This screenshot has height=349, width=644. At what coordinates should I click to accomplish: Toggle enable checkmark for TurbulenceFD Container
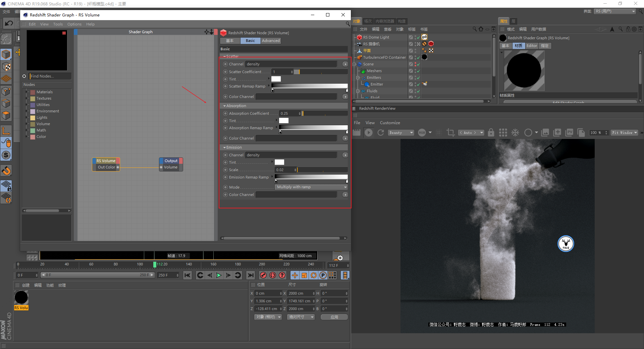[418, 58]
